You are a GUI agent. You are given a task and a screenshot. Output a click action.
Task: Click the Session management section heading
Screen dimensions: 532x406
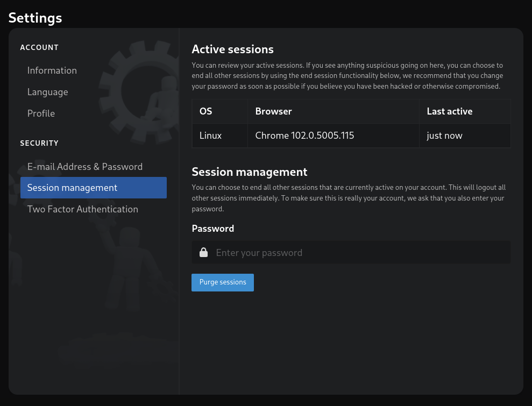click(250, 172)
